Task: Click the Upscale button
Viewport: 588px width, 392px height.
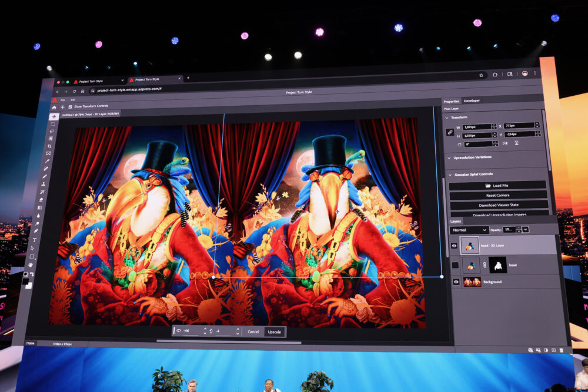Action: (x=275, y=331)
